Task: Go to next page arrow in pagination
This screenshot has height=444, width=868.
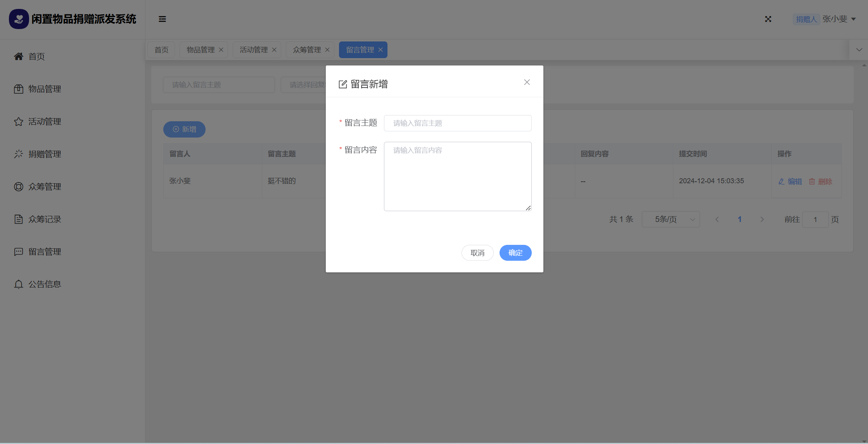Action: [762, 219]
